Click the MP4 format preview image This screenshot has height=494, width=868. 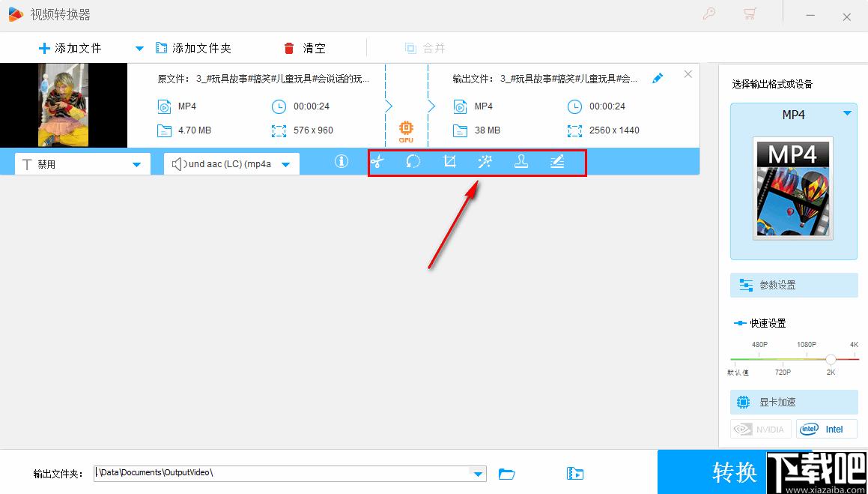pos(793,188)
